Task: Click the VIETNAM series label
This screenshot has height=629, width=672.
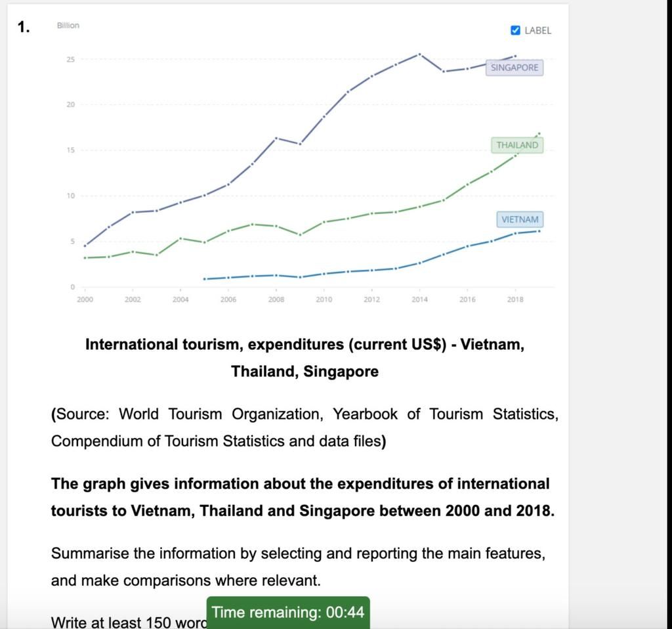Action: pos(520,219)
